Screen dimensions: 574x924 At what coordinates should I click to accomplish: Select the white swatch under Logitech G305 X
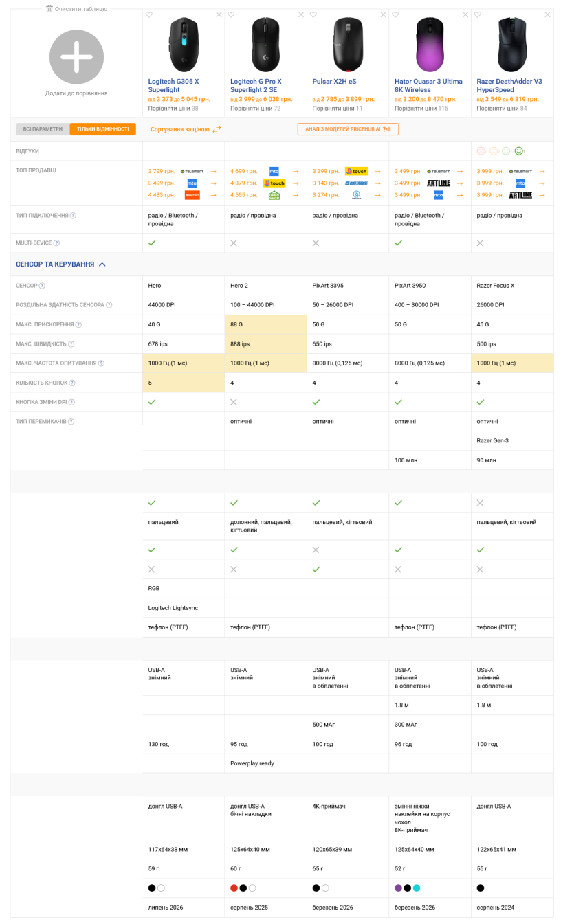161,888
